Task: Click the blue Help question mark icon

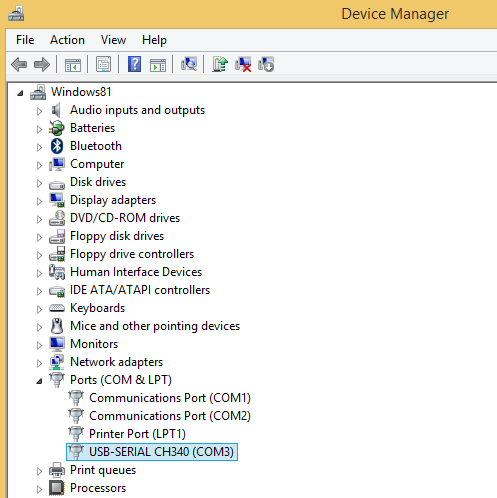Action: (x=134, y=64)
